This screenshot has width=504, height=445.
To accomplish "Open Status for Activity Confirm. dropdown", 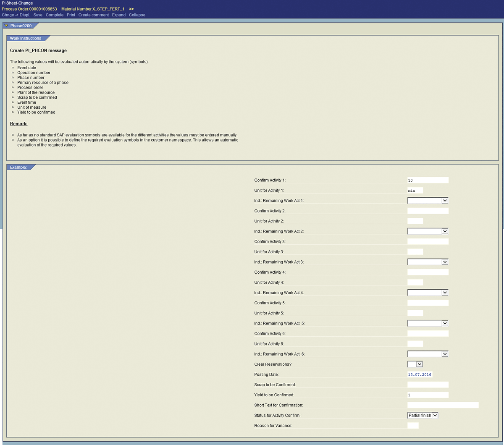I will [x=435, y=415].
